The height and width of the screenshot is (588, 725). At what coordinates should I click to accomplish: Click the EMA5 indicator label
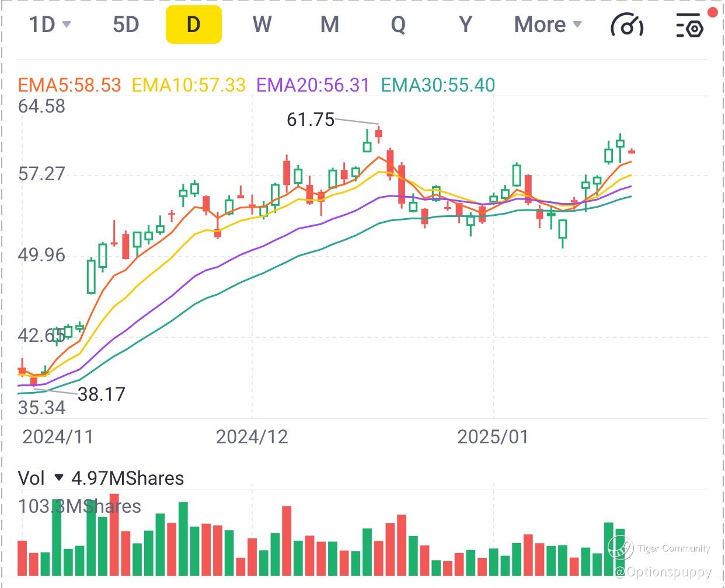point(69,85)
